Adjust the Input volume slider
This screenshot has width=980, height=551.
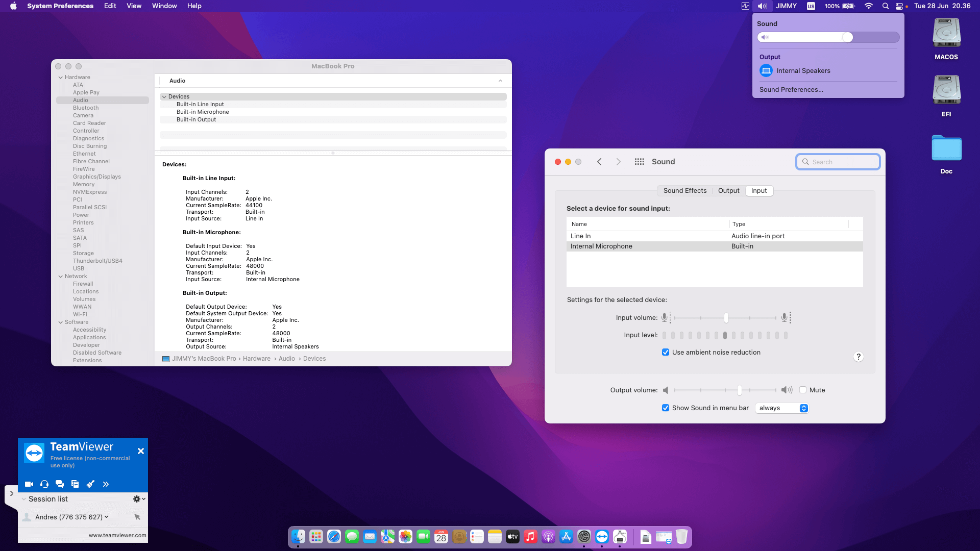tap(726, 318)
